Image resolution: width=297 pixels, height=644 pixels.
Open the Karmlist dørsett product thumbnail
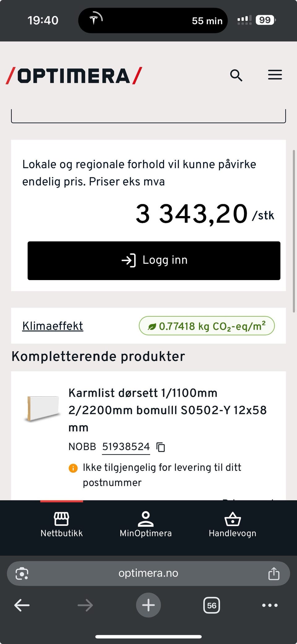click(43, 408)
